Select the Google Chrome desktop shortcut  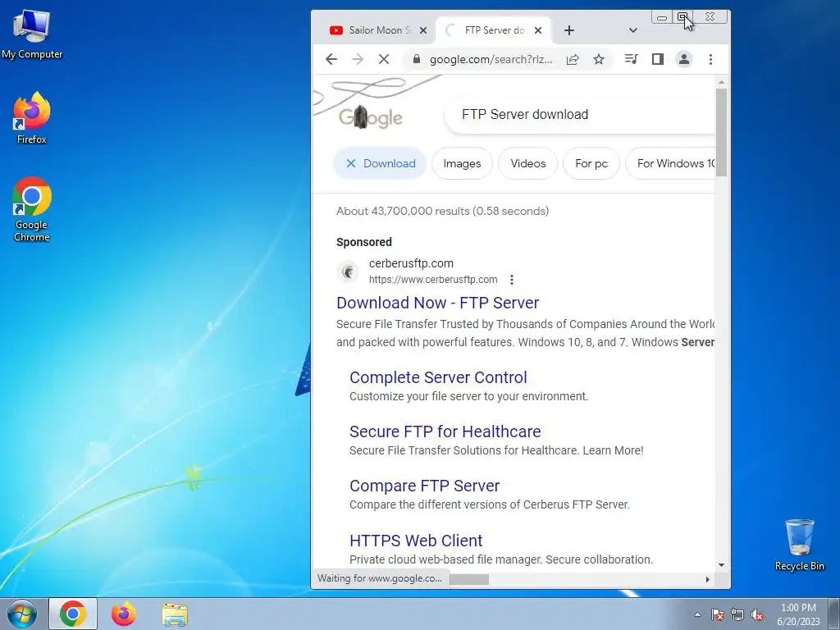(x=32, y=209)
